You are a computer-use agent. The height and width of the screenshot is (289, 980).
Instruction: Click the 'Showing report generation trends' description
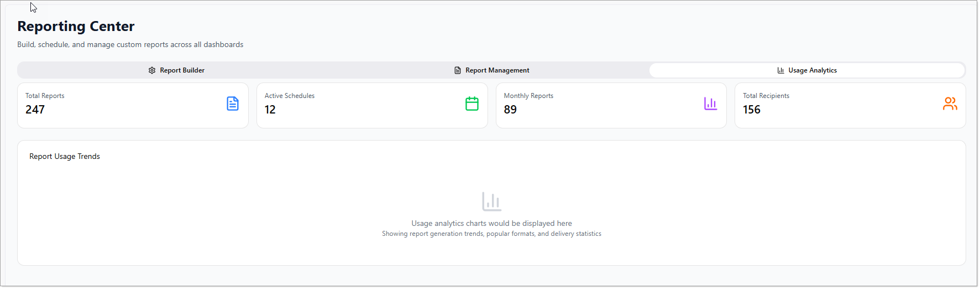pos(491,234)
